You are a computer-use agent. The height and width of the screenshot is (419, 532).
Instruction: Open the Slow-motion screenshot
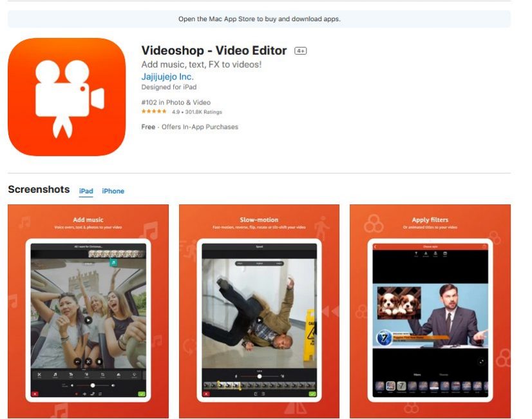259,311
